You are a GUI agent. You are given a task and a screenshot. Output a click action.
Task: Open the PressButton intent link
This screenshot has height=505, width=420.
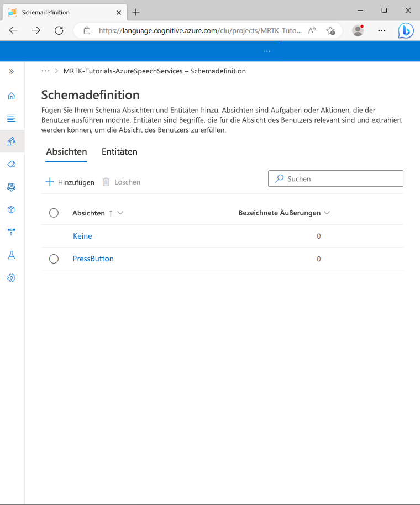coord(93,259)
